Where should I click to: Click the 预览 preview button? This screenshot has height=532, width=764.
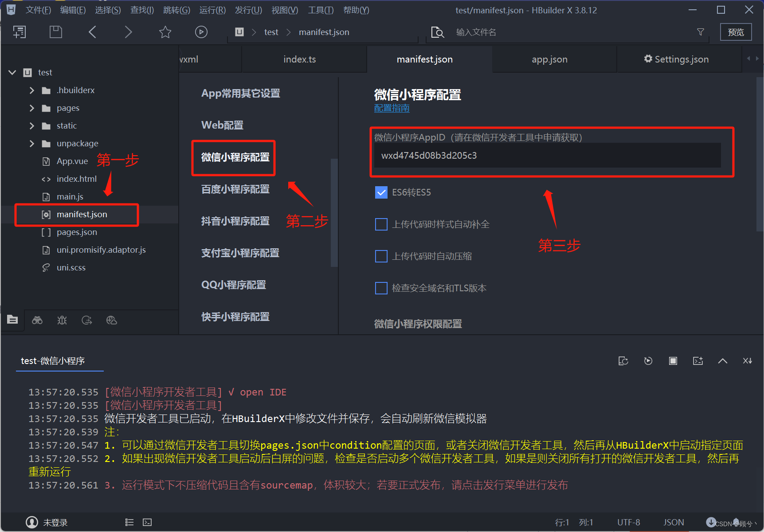[x=736, y=32]
